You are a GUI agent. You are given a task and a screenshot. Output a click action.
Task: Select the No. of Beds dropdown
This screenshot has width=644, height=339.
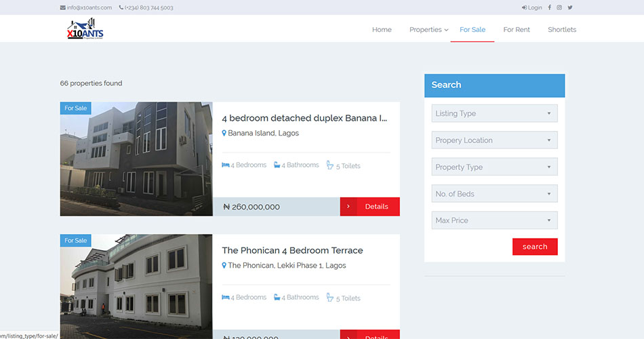(x=494, y=194)
